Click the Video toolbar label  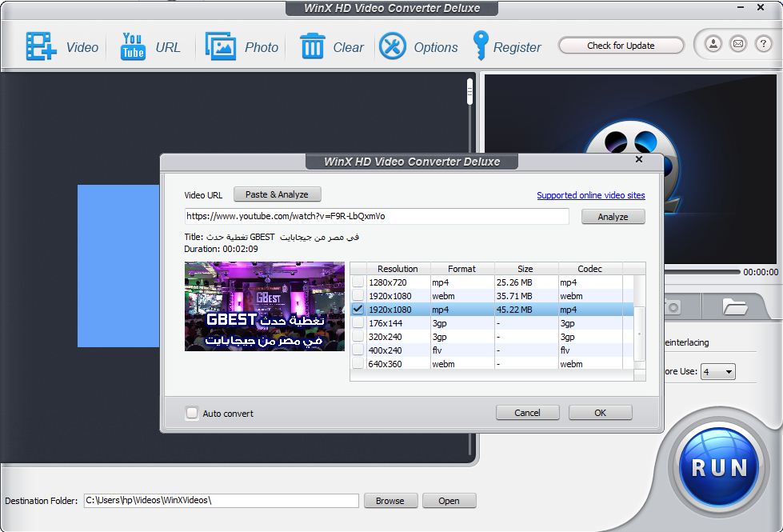coord(82,47)
